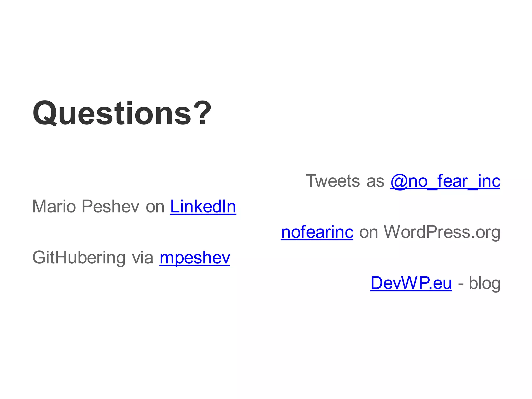Open the nofearinc WordPress.org profile link
The height and width of the screenshot is (399, 532).
[317, 232]
